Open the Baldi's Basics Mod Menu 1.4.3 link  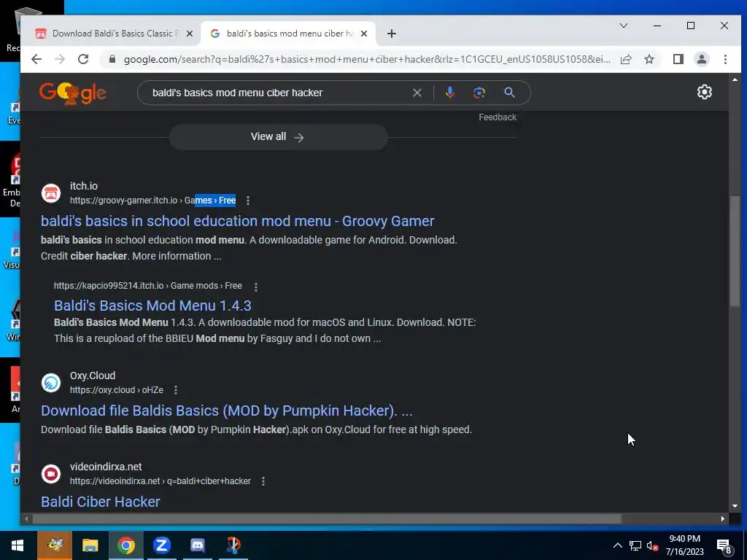(x=152, y=306)
